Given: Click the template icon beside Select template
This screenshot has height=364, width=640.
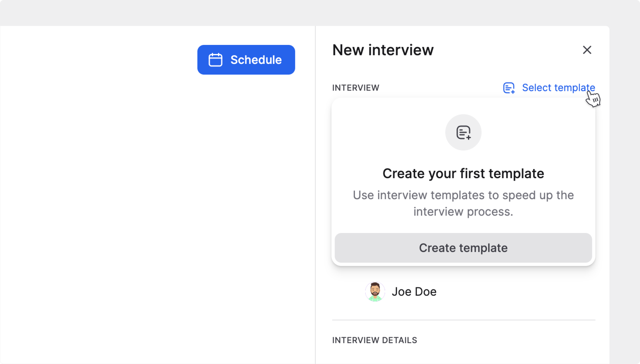Looking at the screenshot, I should (x=509, y=88).
